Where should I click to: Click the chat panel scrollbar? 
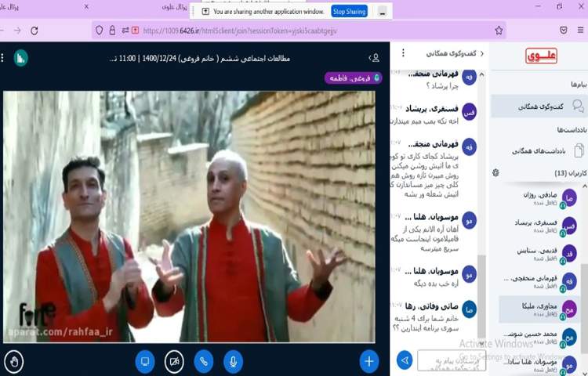pos(481,296)
